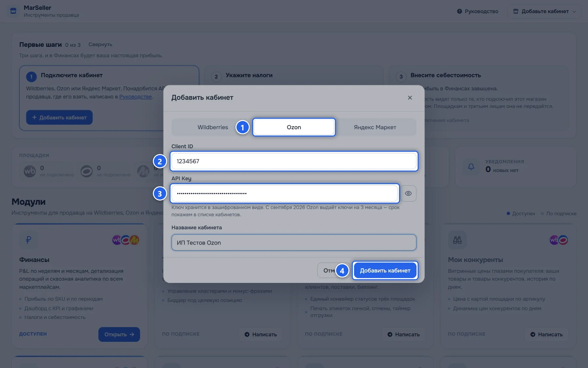
Task: Select step 3 Внесите себестоимость
Action: point(446,75)
